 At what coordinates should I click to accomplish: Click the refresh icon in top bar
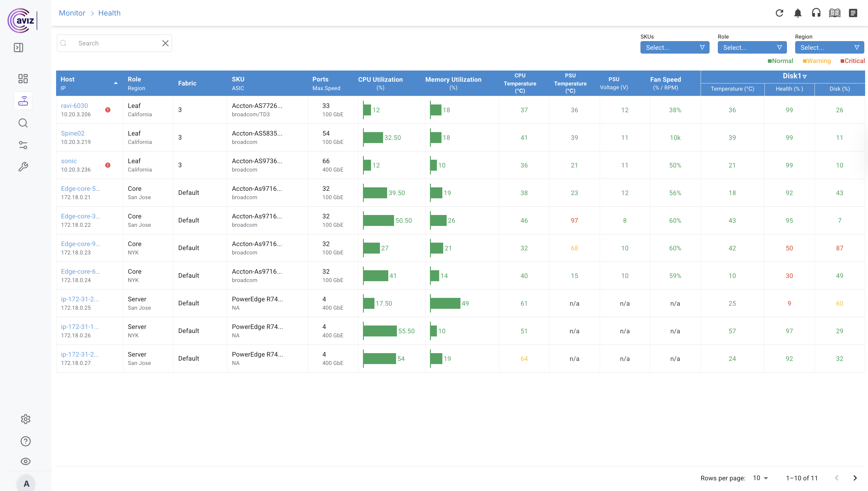[x=779, y=13]
